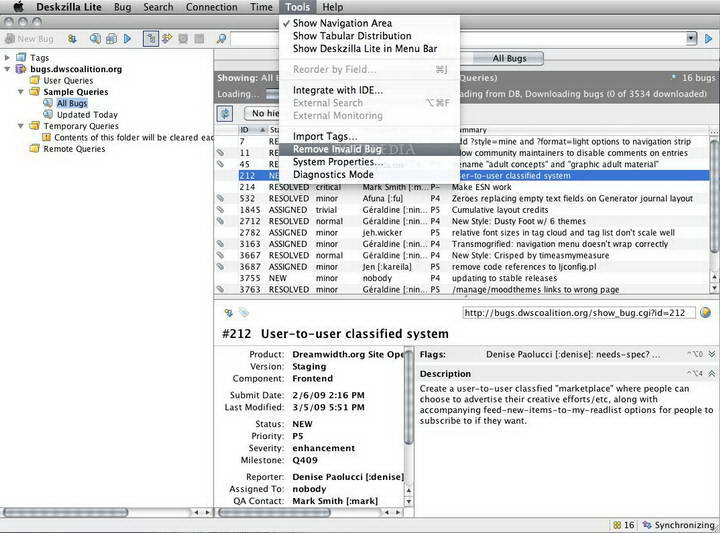Click the edit bug icon above bug title
The height and width of the screenshot is (533, 720).
[228, 313]
